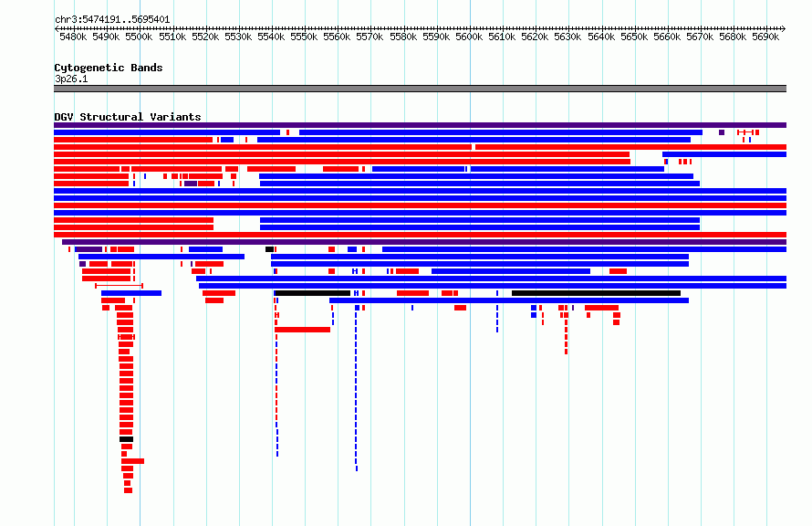
Task: Select the small purple square near 5675k
Action: point(722,132)
